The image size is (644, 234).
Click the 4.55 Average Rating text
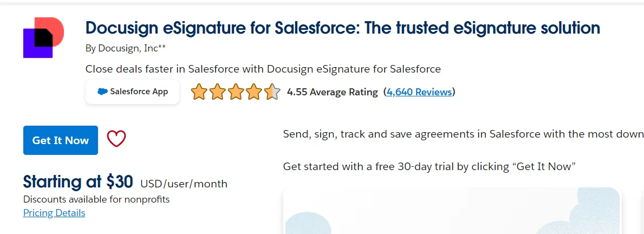click(332, 92)
